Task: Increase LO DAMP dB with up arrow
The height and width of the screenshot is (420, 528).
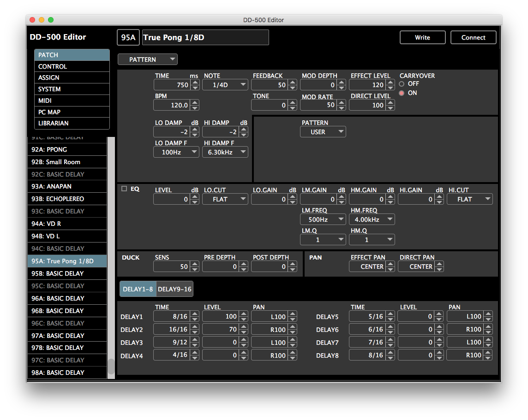Action: [195, 130]
